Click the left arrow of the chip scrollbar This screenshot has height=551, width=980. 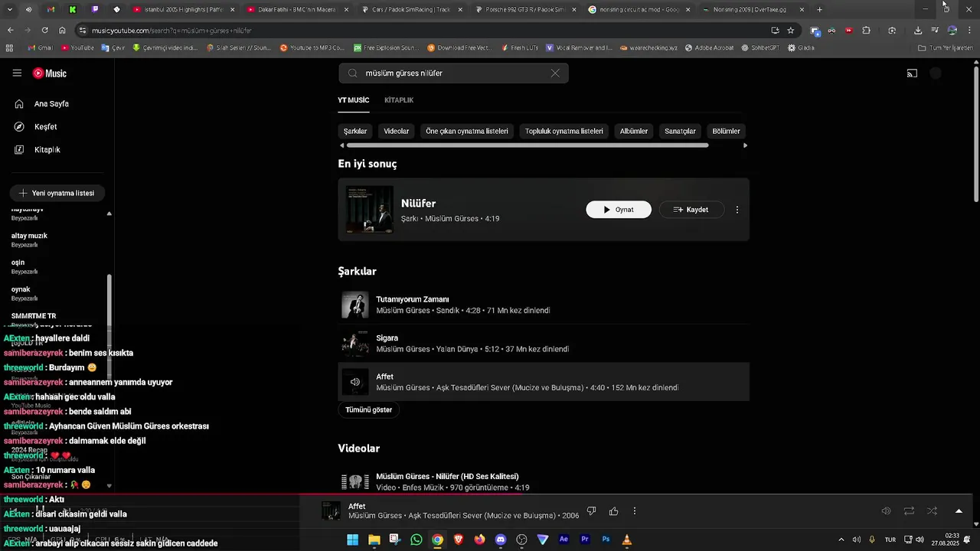coord(341,145)
